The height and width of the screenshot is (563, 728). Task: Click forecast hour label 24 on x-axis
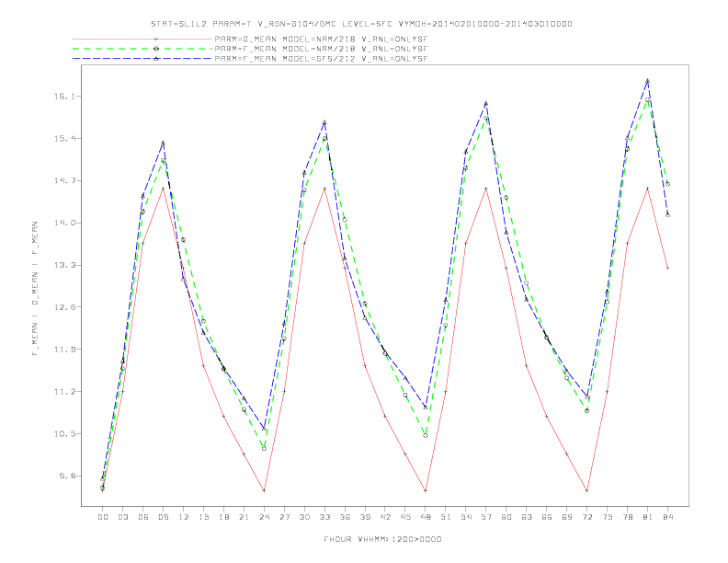point(264,517)
